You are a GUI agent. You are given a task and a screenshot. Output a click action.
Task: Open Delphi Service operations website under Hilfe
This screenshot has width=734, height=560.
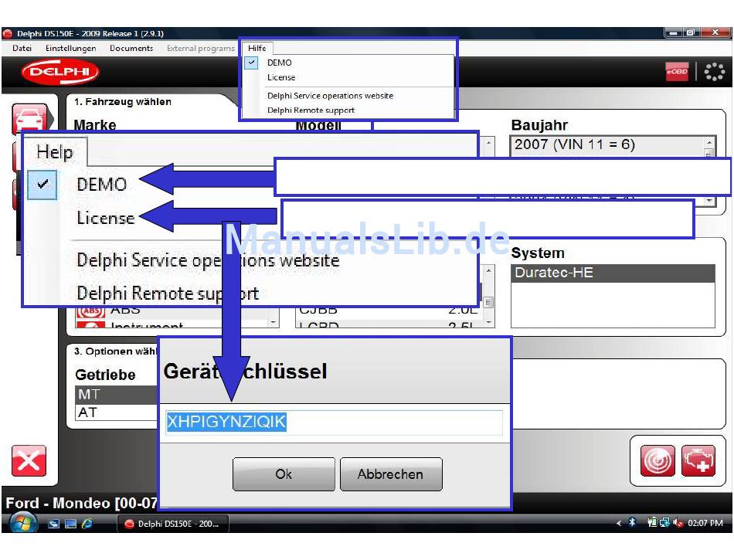click(x=330, y=96)
